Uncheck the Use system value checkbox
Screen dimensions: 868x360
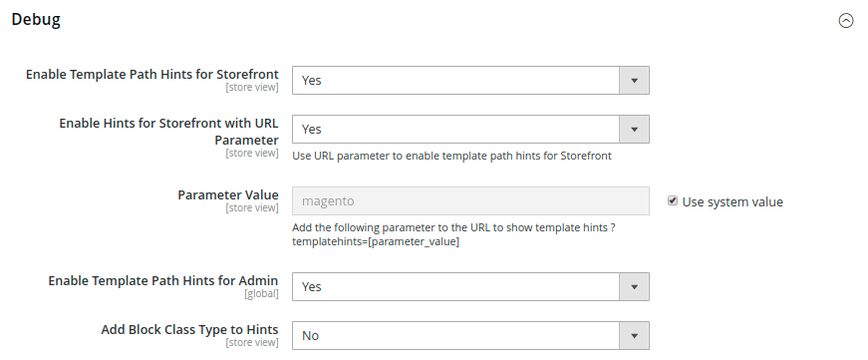[x=673, y=201]
